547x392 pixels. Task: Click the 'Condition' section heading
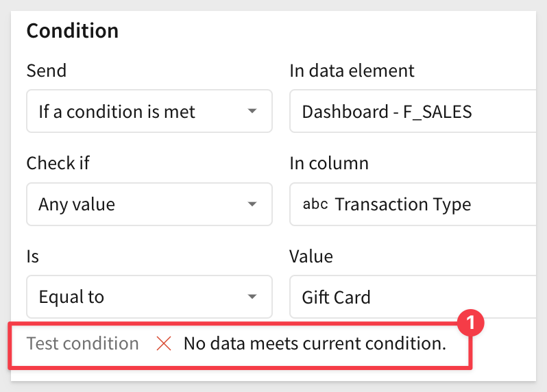(x=73, y=31)
